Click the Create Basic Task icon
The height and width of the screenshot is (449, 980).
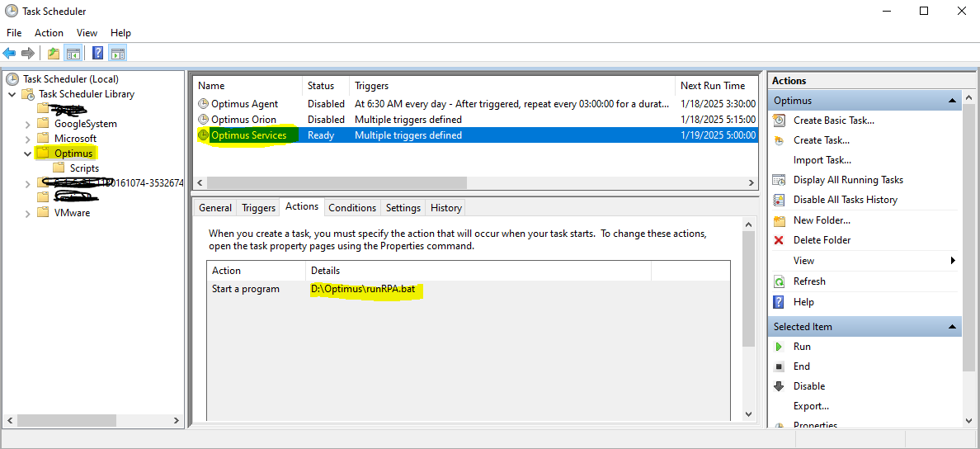[x=779, y=121]
